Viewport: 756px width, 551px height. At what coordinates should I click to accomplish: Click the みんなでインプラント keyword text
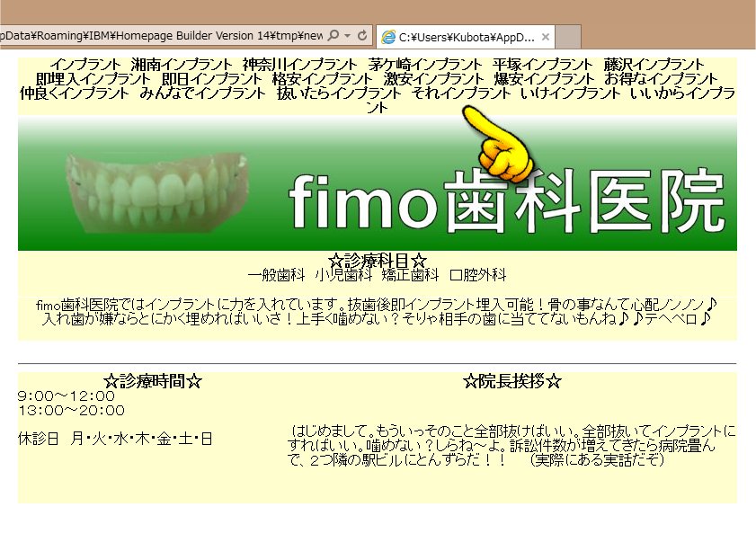[203, 93]
